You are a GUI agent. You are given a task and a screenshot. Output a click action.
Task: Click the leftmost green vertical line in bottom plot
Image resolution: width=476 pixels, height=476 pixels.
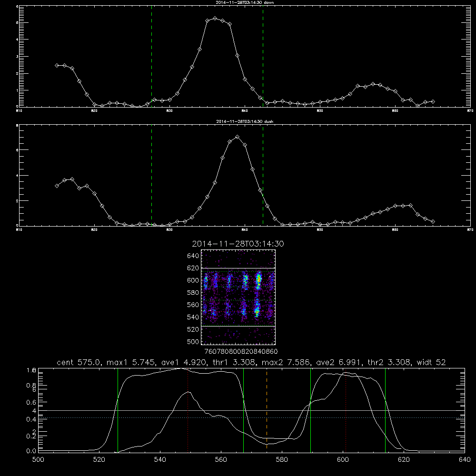click(x=118, y=410)
